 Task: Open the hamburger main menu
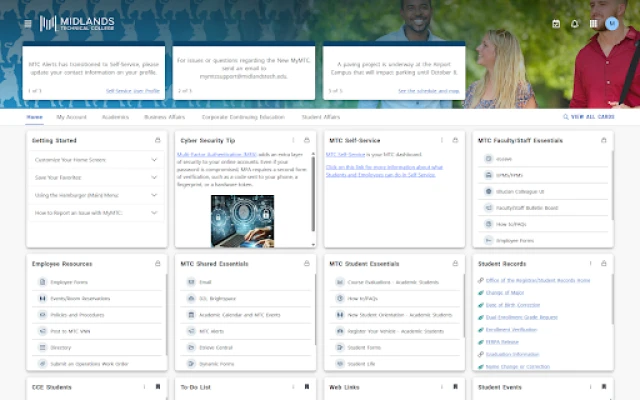click(27, 23)
